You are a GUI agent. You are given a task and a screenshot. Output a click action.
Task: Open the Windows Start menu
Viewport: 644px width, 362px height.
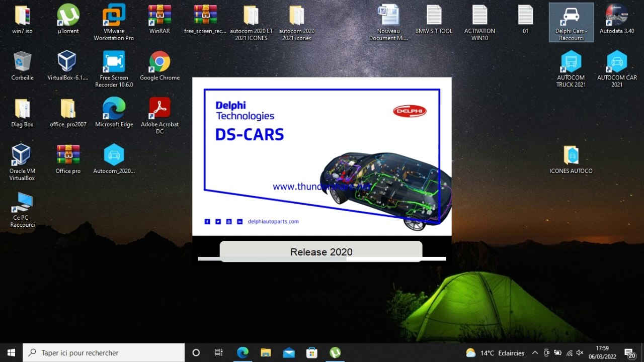click(11, 352)
